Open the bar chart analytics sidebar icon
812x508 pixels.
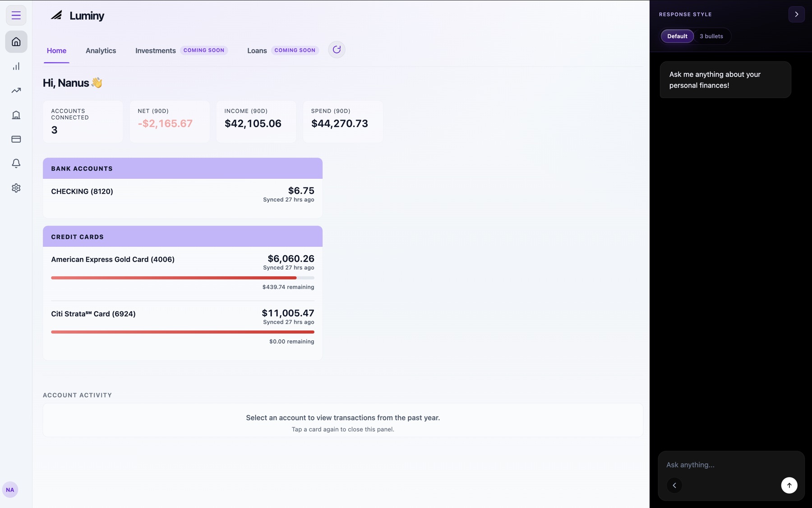[x=16, y=66]
